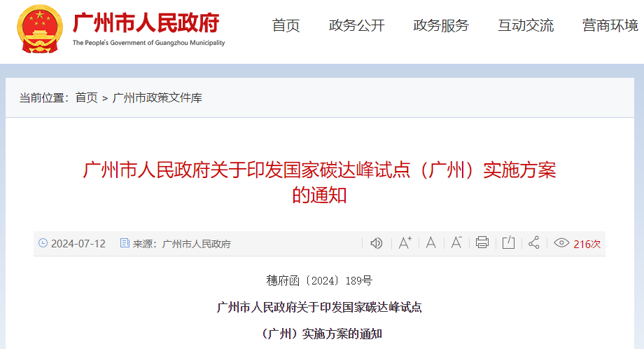
Task: Increase font size with A+ icon
Action: click(x=405, y=243)
